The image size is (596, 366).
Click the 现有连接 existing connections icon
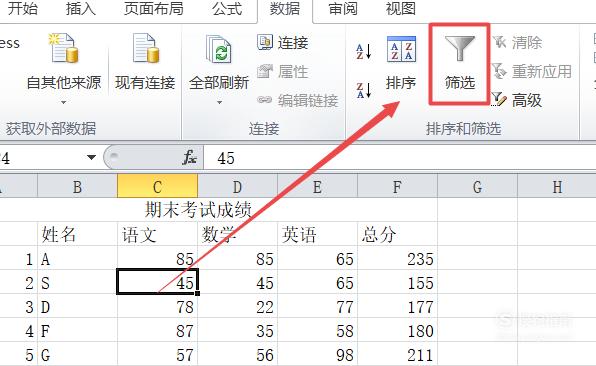146,48
